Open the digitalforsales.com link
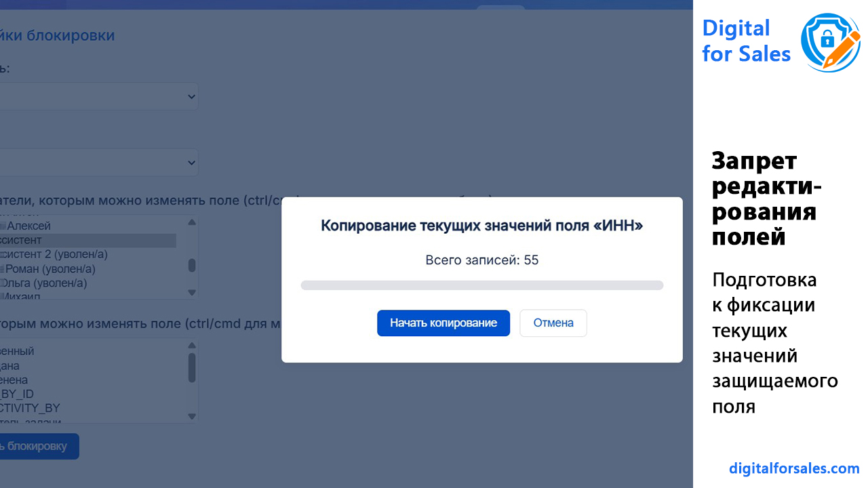Image resolution: width=868 pixels, height=488 pixels. (794, 468)
